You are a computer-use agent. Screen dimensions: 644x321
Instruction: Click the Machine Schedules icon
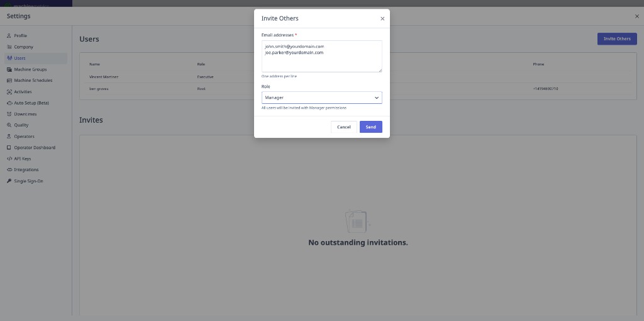point(9,81)
